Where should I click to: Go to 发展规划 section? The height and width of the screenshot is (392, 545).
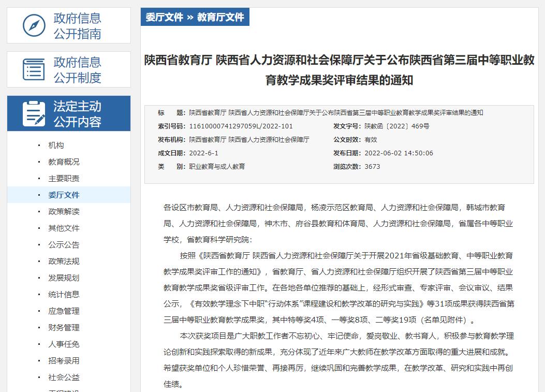coord(64,278)
